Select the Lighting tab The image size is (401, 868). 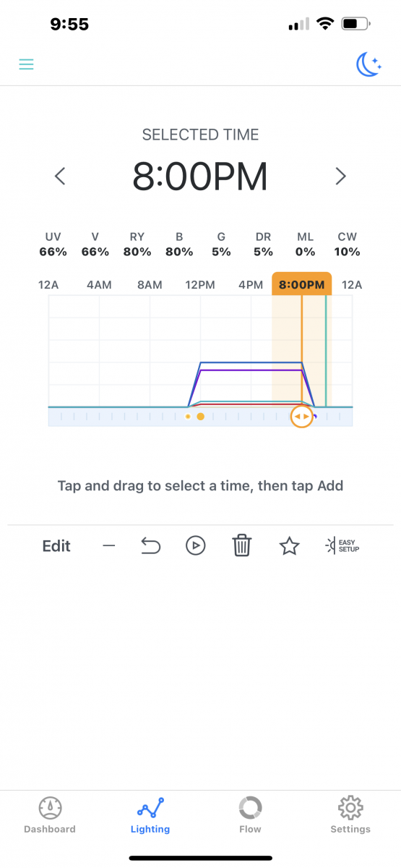150,815
